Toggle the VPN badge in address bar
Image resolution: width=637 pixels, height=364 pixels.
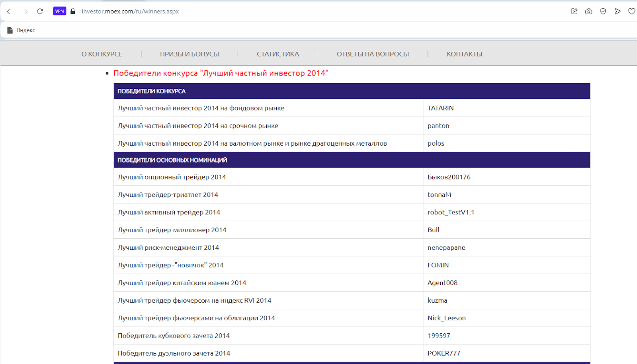[60, 11]
